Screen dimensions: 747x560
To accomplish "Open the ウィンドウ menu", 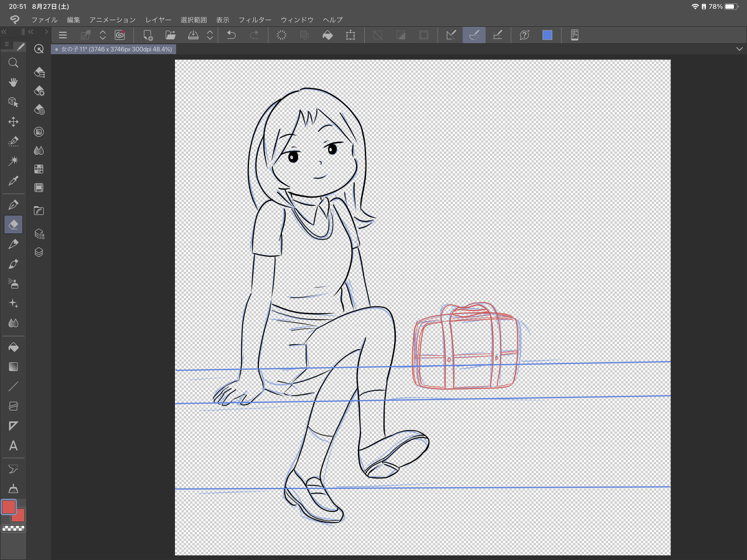I will click(297, 20).
